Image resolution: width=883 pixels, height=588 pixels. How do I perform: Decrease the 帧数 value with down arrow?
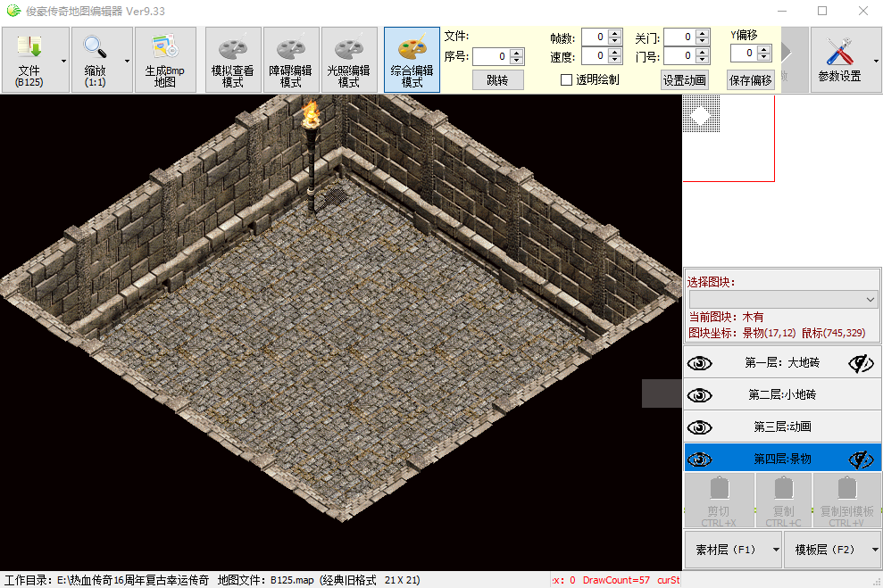click(615, 41)
